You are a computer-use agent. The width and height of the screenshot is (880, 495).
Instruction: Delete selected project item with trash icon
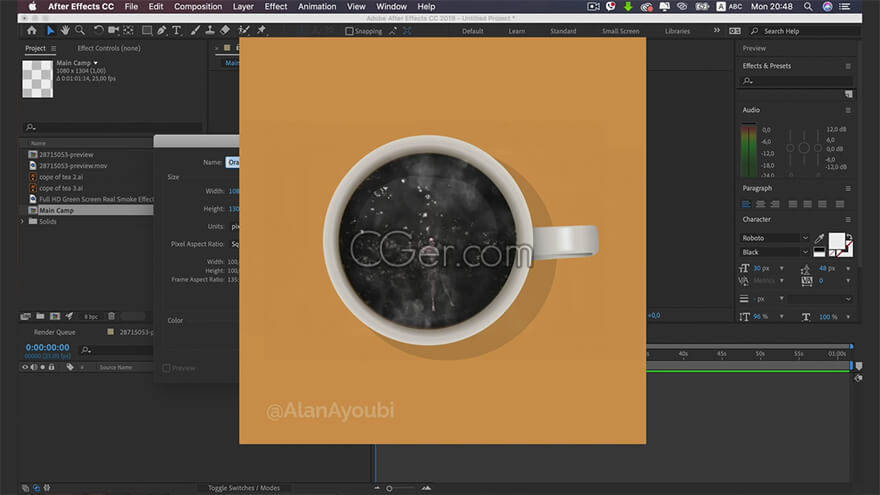point(112,317)
